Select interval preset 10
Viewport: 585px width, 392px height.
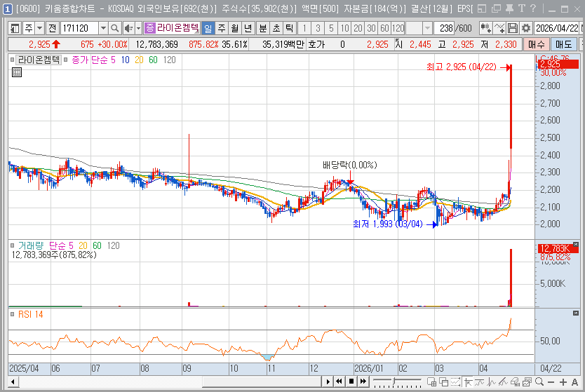coord(344,28)
